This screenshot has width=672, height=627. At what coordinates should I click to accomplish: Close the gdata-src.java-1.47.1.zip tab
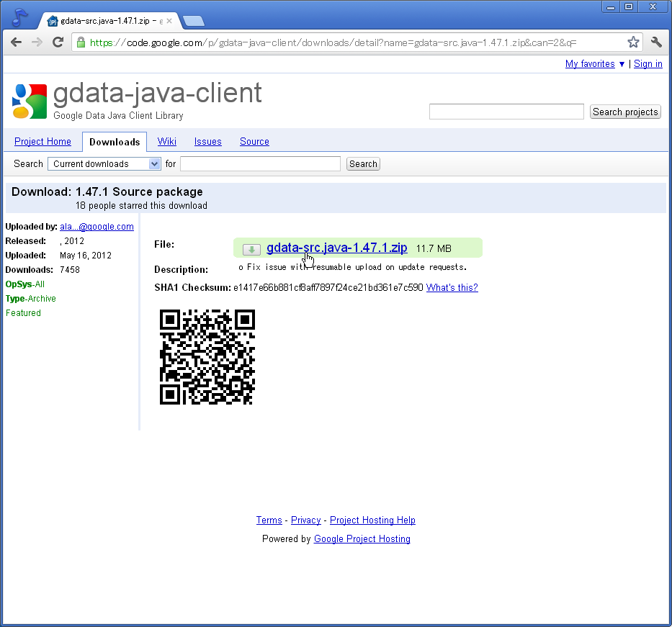(x=169, y=21)
